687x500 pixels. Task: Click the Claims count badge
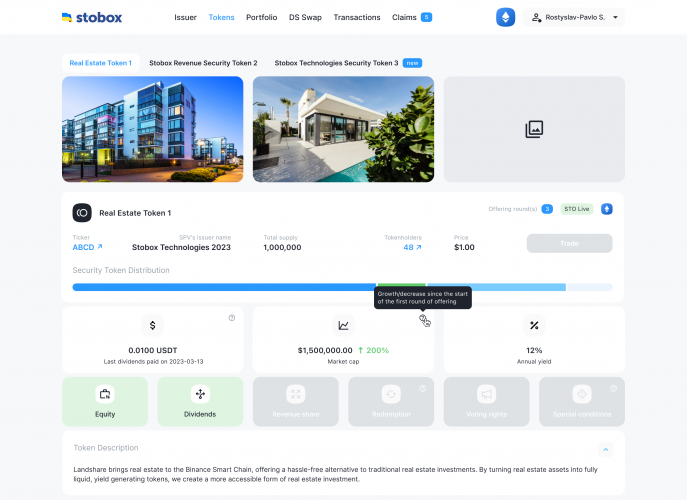pos(426,17)
